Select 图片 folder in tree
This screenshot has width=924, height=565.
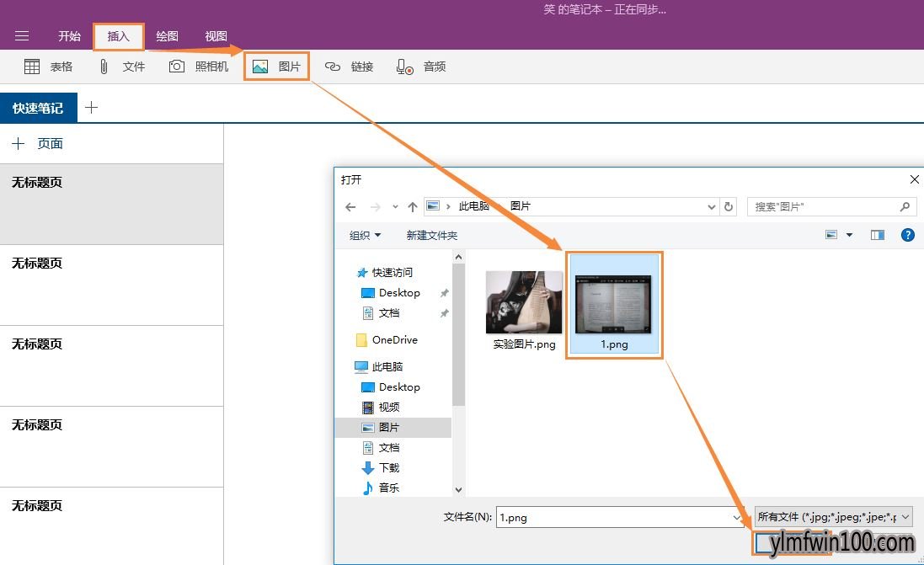pos(393,427)
